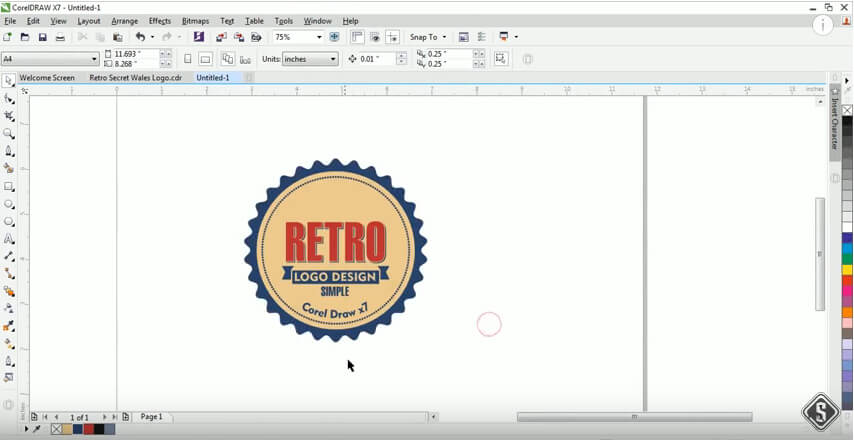Toggle treat all objects as filled
The image size is (854, 440).
pos(500,59)
